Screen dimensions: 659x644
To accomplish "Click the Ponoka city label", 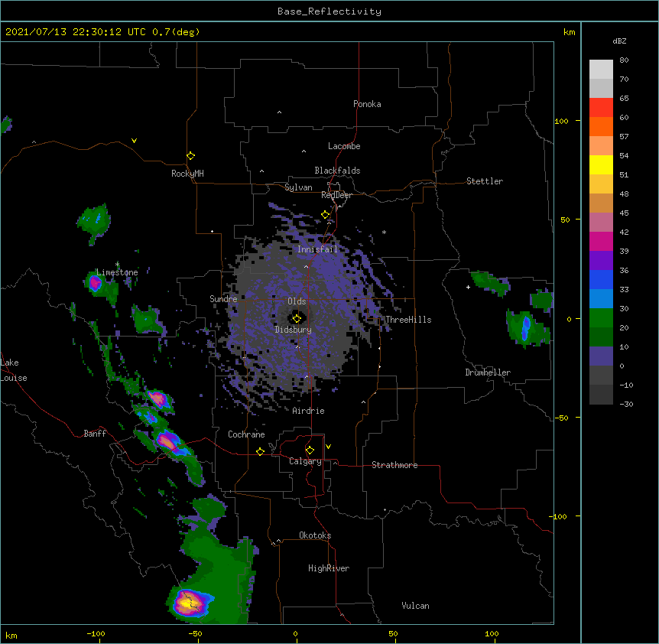I will (x=367, y=104).
